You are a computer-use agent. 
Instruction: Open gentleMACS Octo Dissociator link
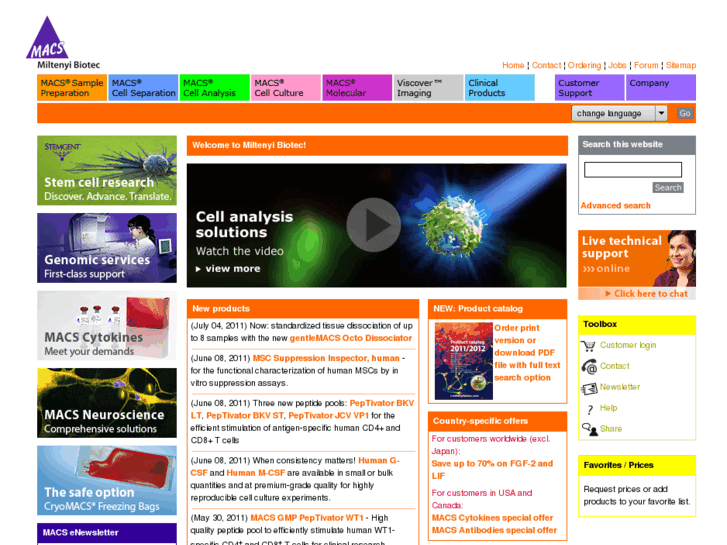click(x=351, y=338)
